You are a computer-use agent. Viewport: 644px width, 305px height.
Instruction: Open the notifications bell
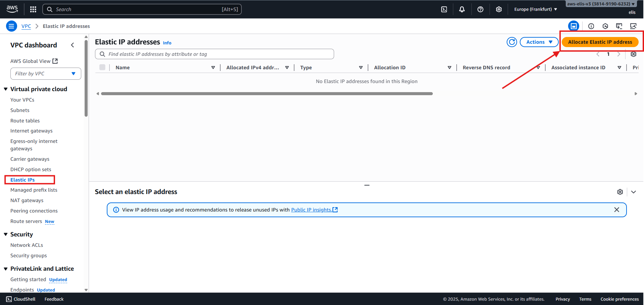[x=462, y=9]
